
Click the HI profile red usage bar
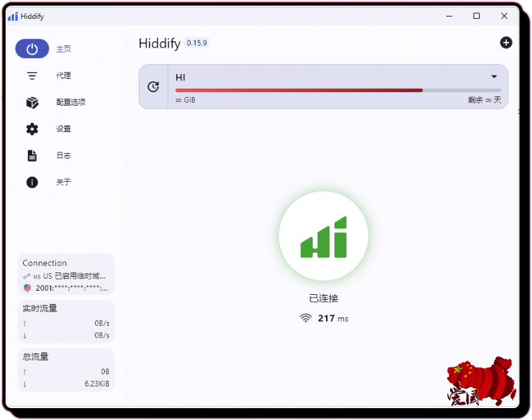[x=299, y=90]
